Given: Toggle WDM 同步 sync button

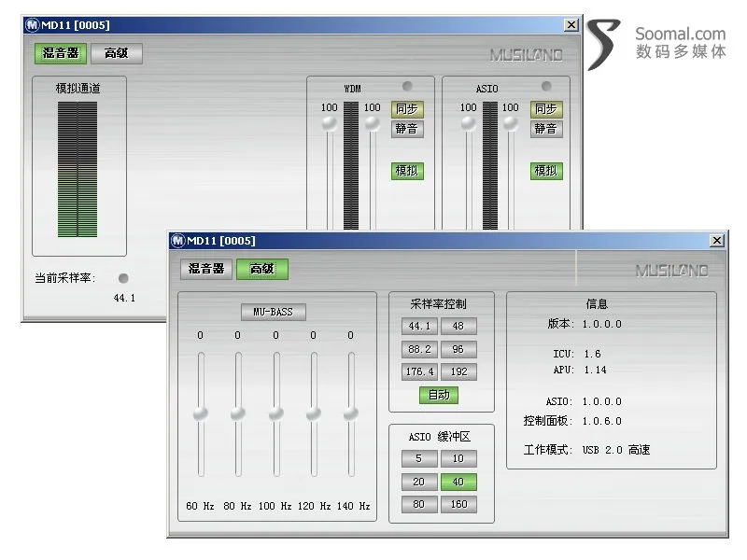Looking at the screenshot, I should coord(407,109).
